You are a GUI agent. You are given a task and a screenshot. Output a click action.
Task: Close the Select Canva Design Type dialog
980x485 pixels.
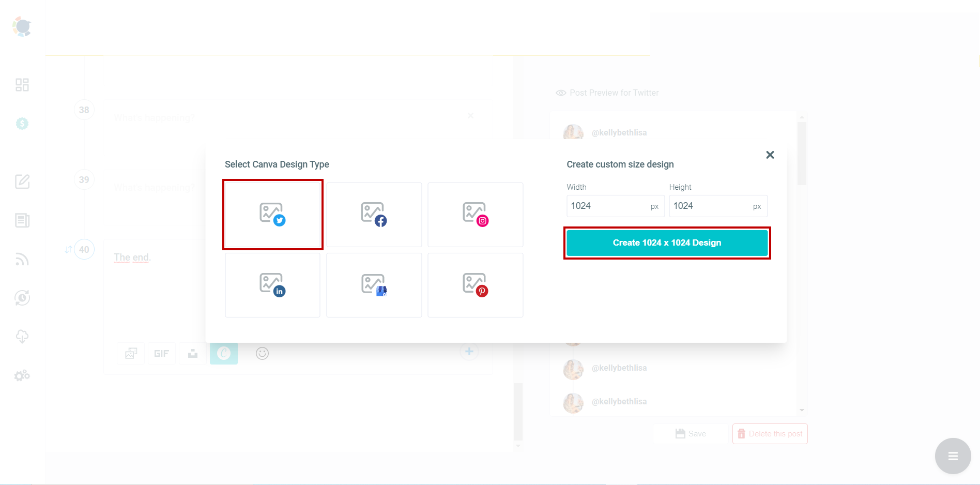click(770, 155)
